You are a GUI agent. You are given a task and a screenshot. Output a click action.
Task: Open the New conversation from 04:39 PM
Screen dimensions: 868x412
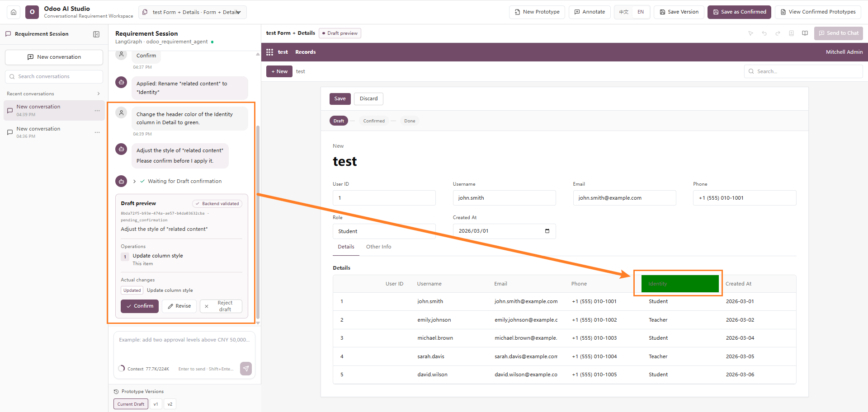(x=54, y=111)
